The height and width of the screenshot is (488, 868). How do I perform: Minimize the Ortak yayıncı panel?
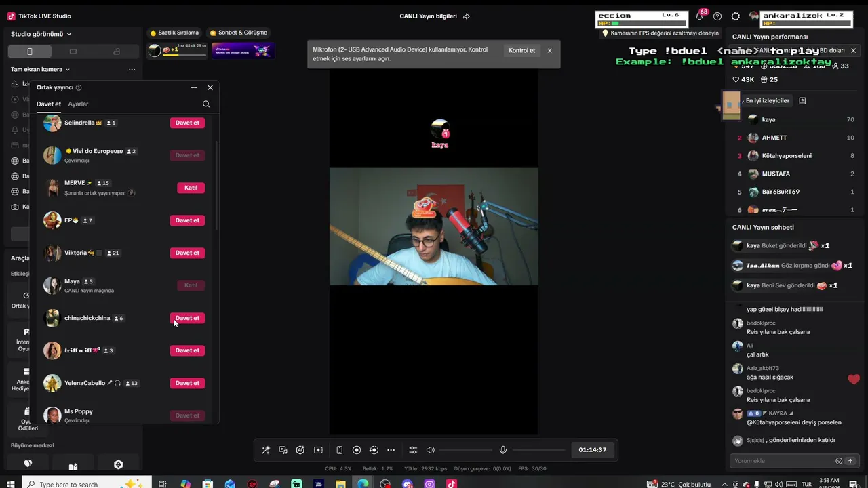click(x=194, y=87)
